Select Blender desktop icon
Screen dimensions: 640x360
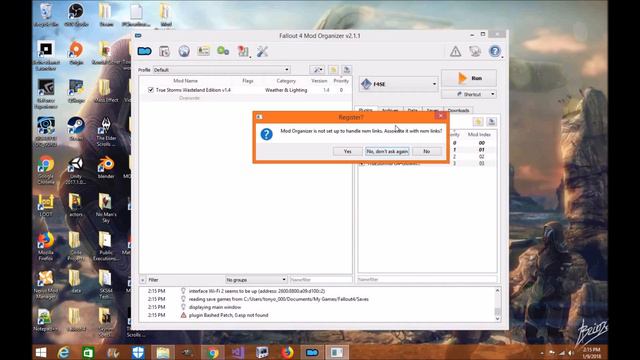point(106,167)
